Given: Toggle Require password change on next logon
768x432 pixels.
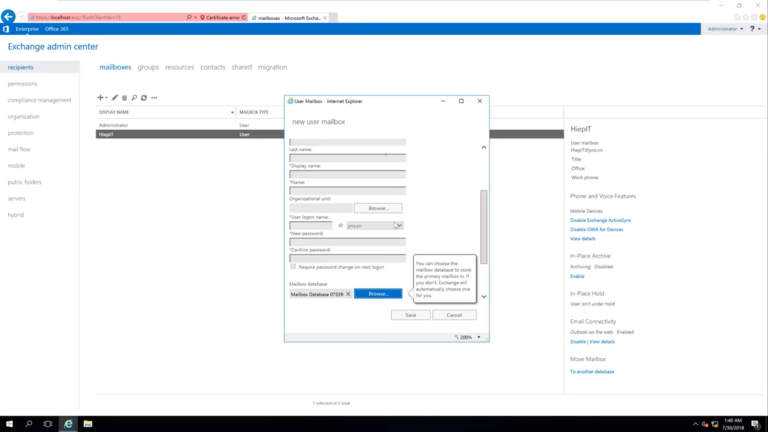Looking at the screenshot, I should tap(293, 267).
